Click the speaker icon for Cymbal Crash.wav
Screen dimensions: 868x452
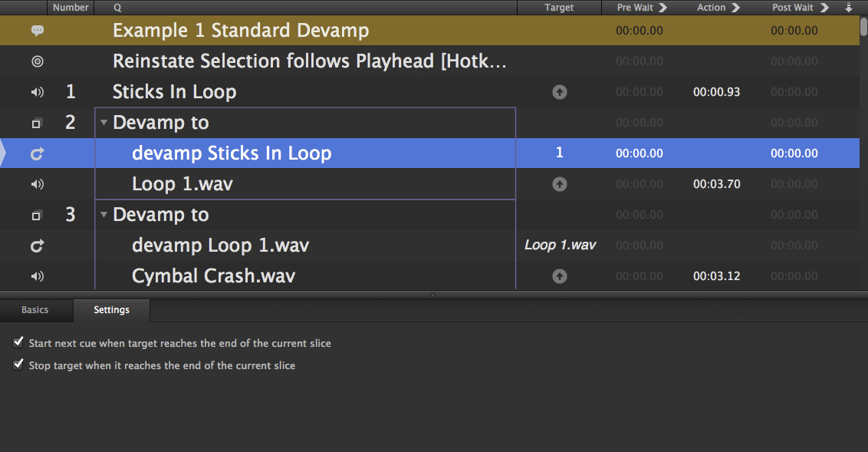click(37, 276)
